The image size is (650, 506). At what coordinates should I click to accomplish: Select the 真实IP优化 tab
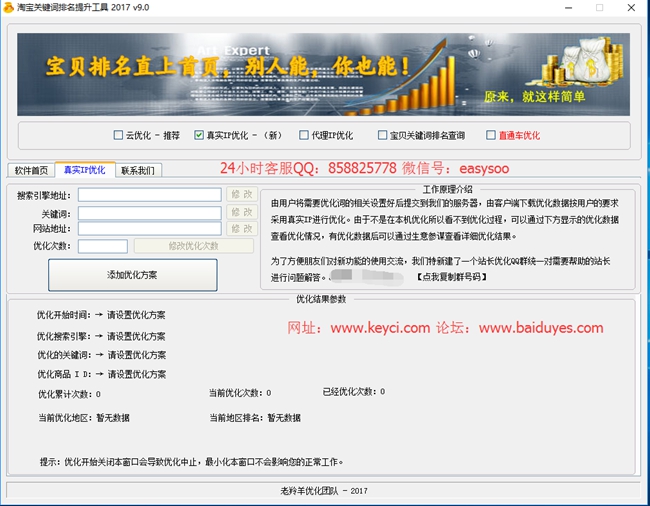[x=85, y=170]
